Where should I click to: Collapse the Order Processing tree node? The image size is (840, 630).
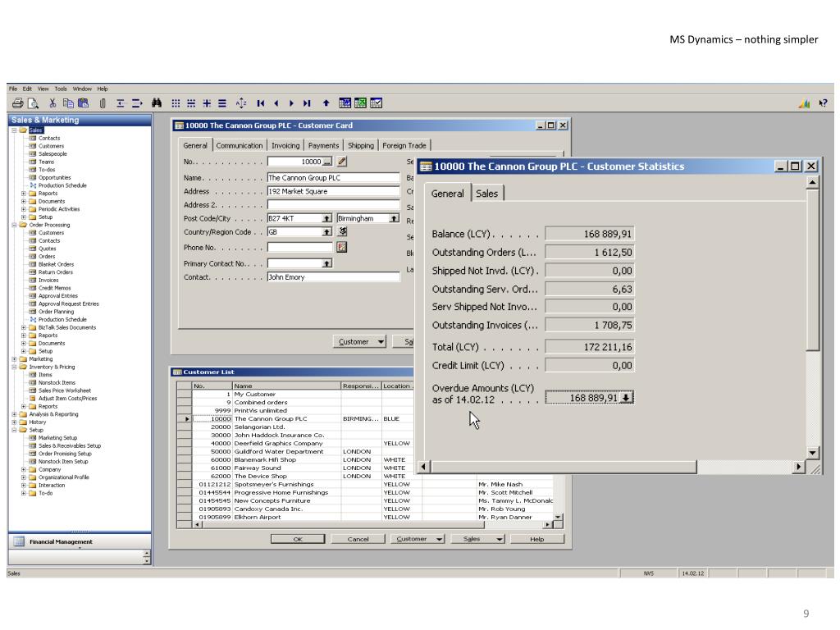15,225
